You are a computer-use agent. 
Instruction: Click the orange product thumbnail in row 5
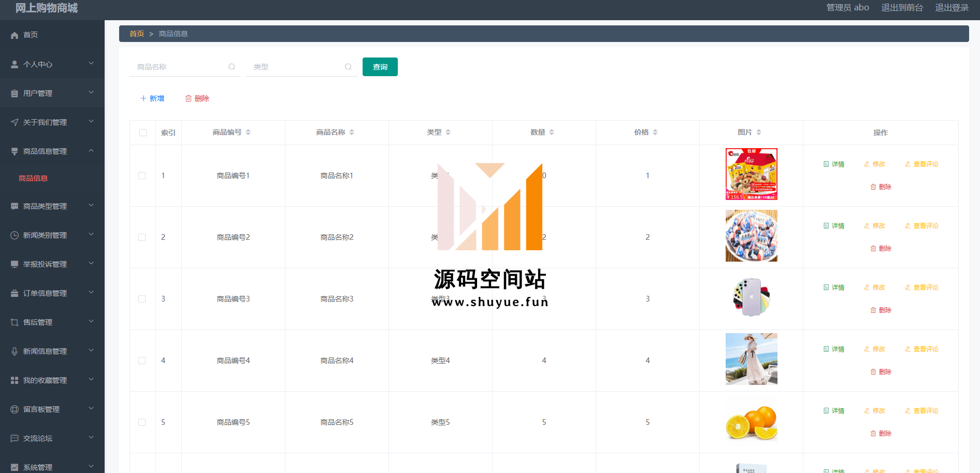pyautogui.click(x=751, y=422)
